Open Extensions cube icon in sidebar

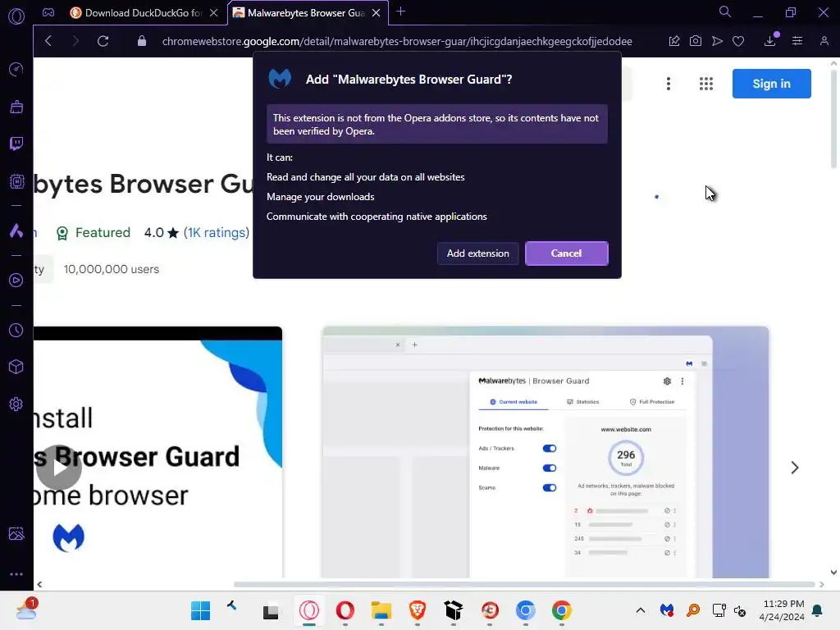(x=16, y=367)
